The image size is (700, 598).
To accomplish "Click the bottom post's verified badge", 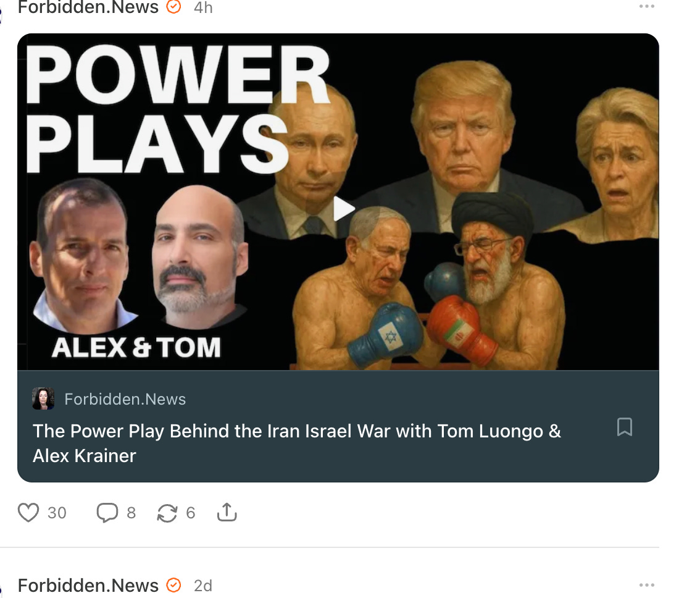I will click(173, 585).
